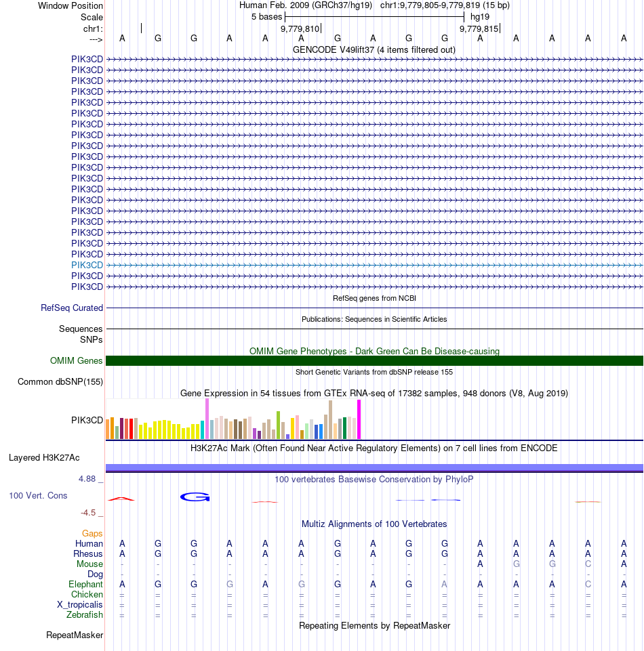Click the '5 bases' scale bar
644x651 pixels.
pos(374,17)
